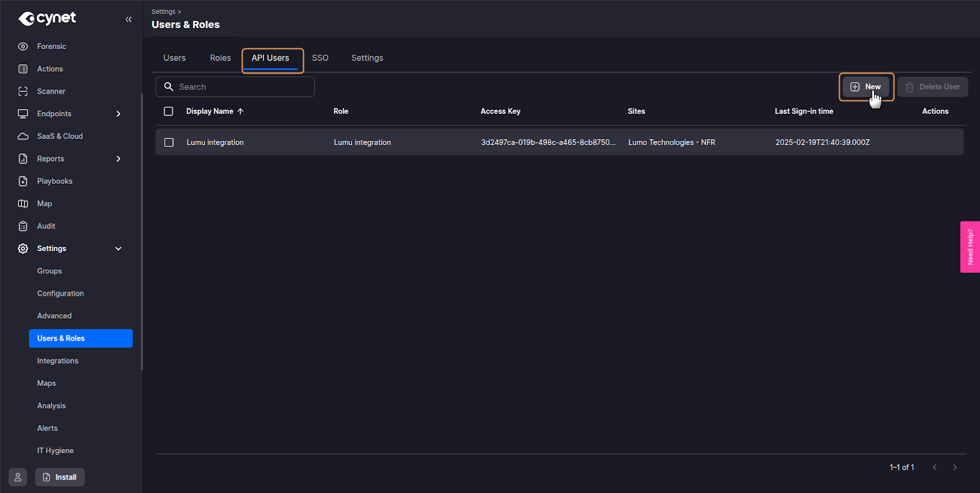Screen dimensions: 980x493
Task: Click the Forensic eye icon in sidebar
Action: (23, 47)
